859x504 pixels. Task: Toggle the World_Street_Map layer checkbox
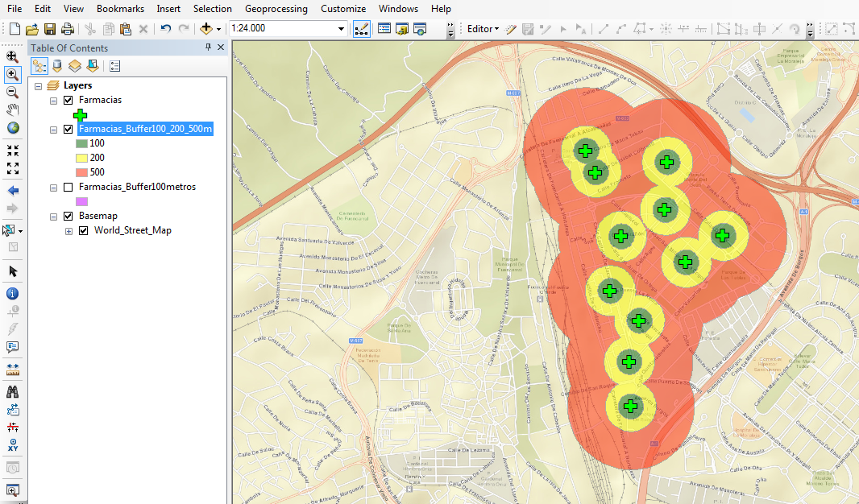tap(83, 230)
